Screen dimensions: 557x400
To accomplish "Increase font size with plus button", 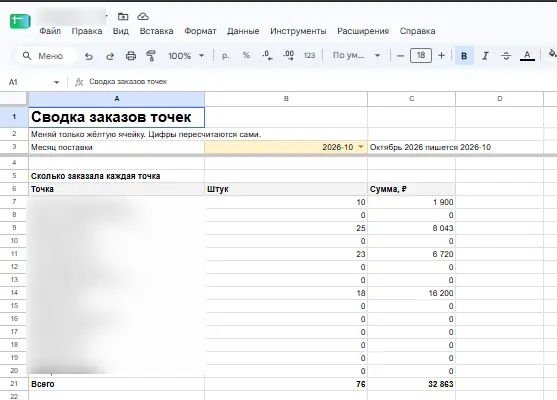I will click(x=441, y=55).
